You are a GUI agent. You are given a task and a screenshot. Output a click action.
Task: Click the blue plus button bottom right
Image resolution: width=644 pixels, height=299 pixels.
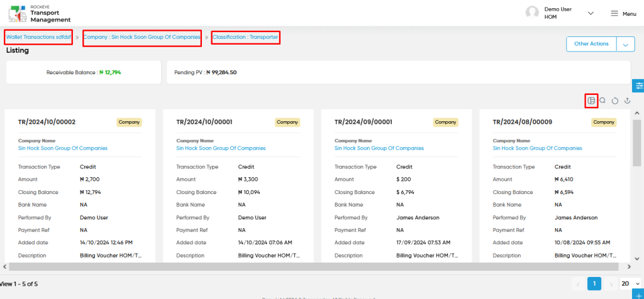click(x=639, y=295)
